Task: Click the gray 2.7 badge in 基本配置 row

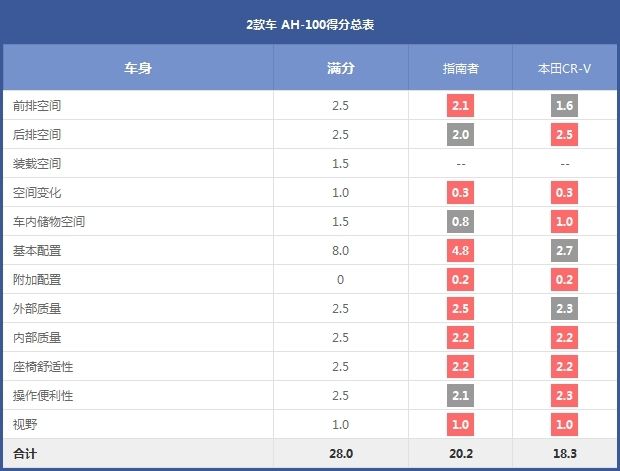Action: tap(564, 250)
